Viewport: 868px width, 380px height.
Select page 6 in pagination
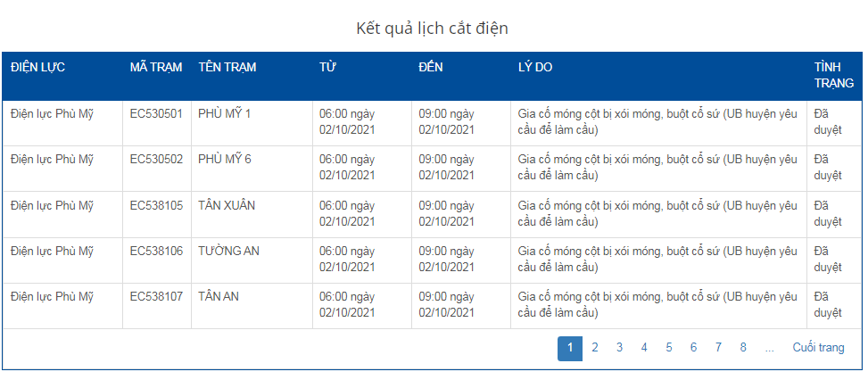(x=693, y=348)
